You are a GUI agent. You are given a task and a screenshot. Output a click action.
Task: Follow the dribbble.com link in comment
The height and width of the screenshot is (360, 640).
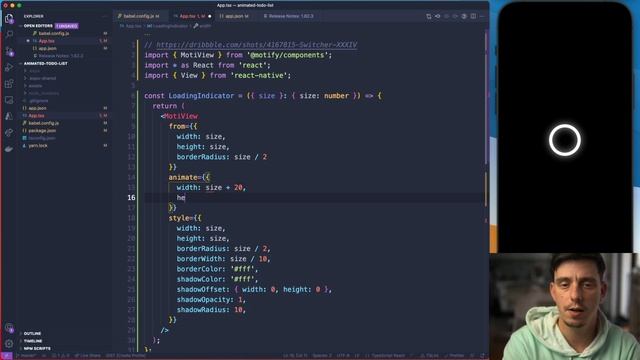tap(256, 45)
